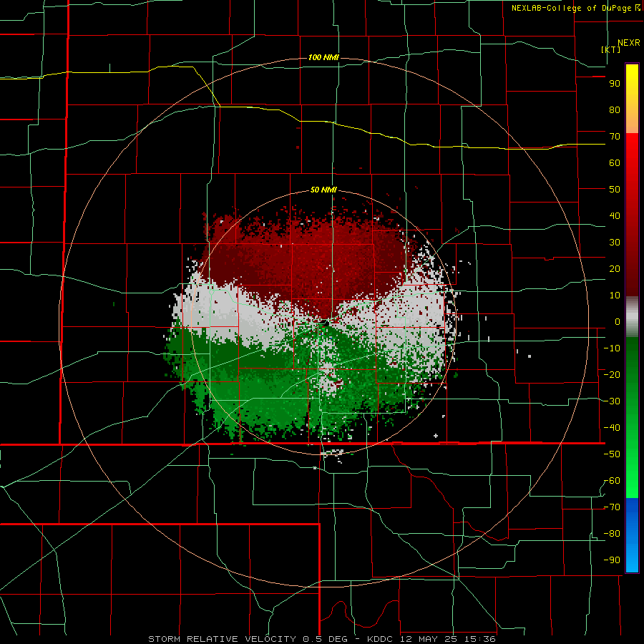Click the STORM RELATIVE VELOCITY caption text
Screen dimensions: 644x644
pyautogui.click(x=223, y=639)
